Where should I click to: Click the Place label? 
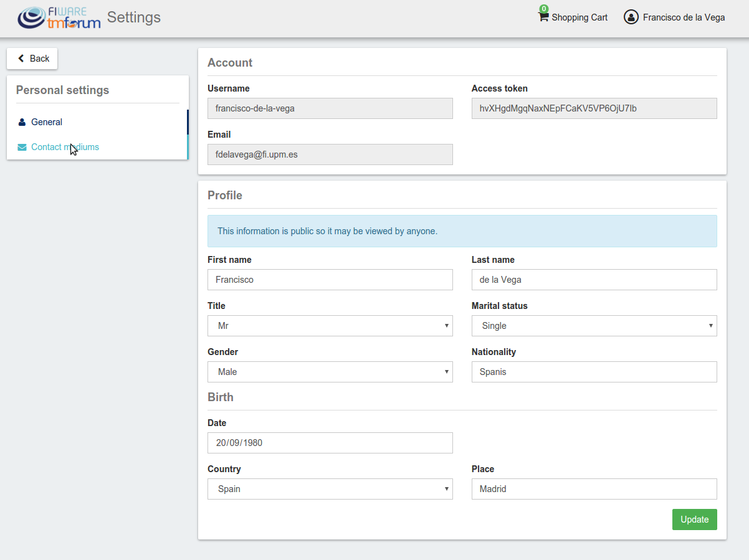coord(483,469)
